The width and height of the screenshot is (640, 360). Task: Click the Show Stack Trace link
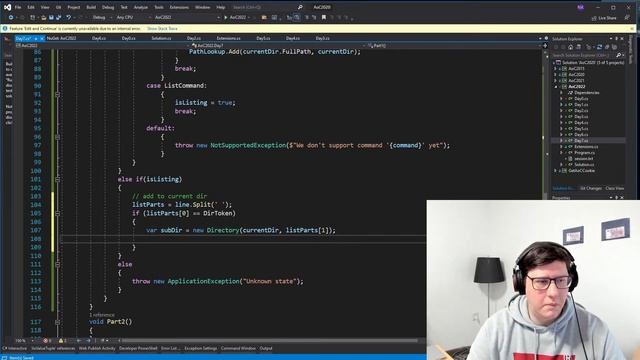[x=162, y=29]
